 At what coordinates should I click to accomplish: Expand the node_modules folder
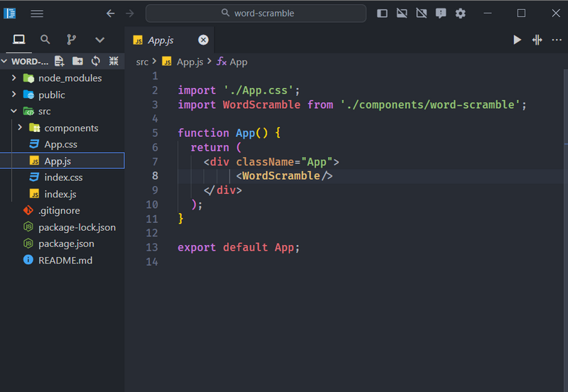14,78
